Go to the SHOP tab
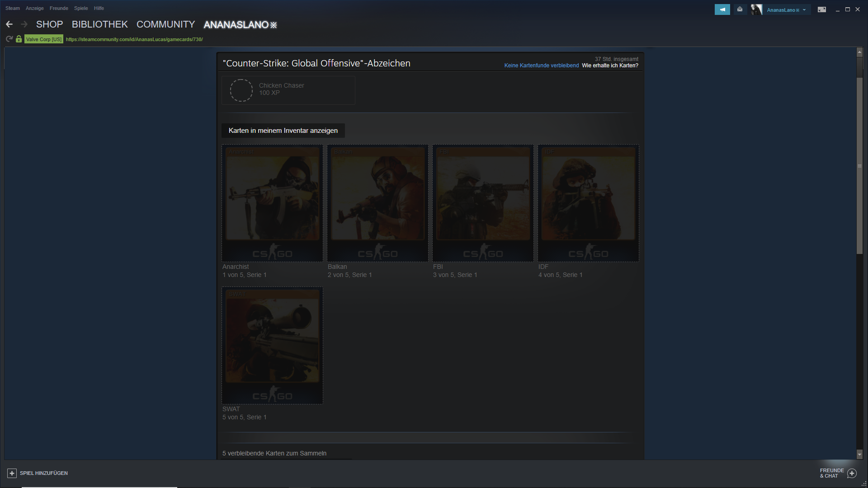This screenshot has height=488, width=868. 49,24
